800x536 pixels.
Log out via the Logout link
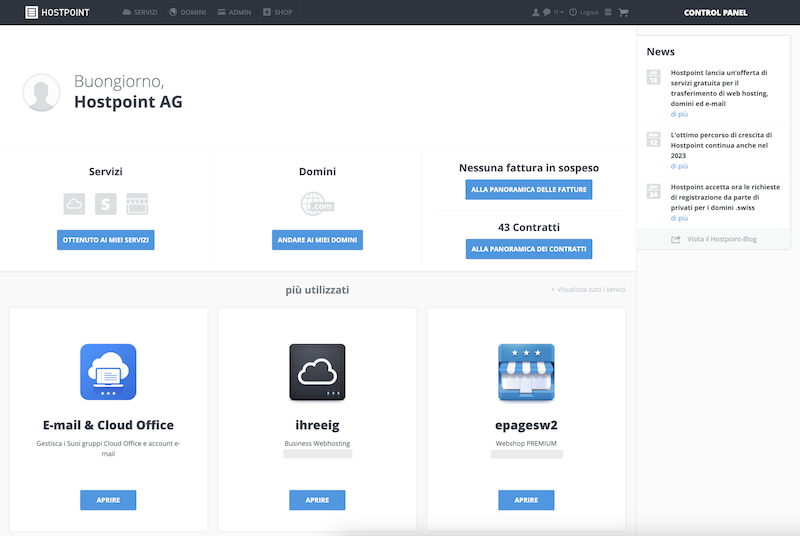589,12
